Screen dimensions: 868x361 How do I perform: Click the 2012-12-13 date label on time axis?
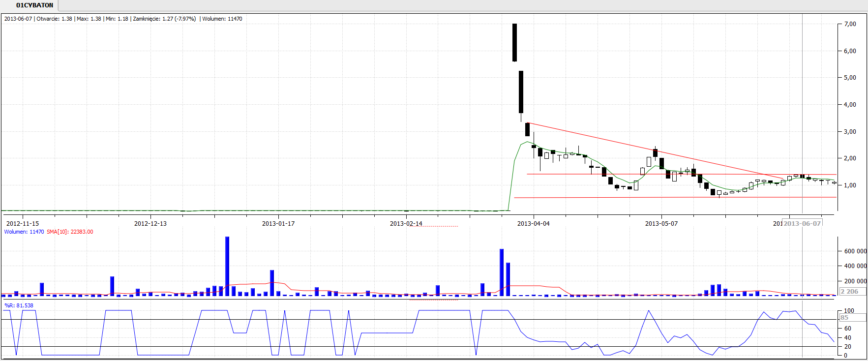click(150, 224)
